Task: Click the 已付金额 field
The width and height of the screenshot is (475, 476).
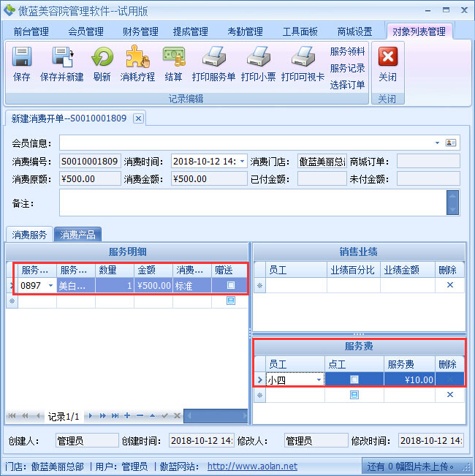Action: point(322,179)
